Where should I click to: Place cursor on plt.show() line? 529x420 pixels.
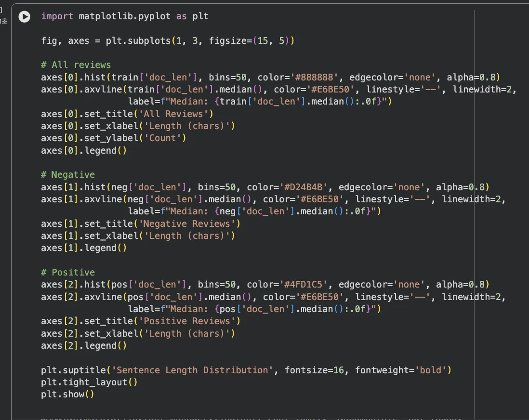[x=67, y=394]
